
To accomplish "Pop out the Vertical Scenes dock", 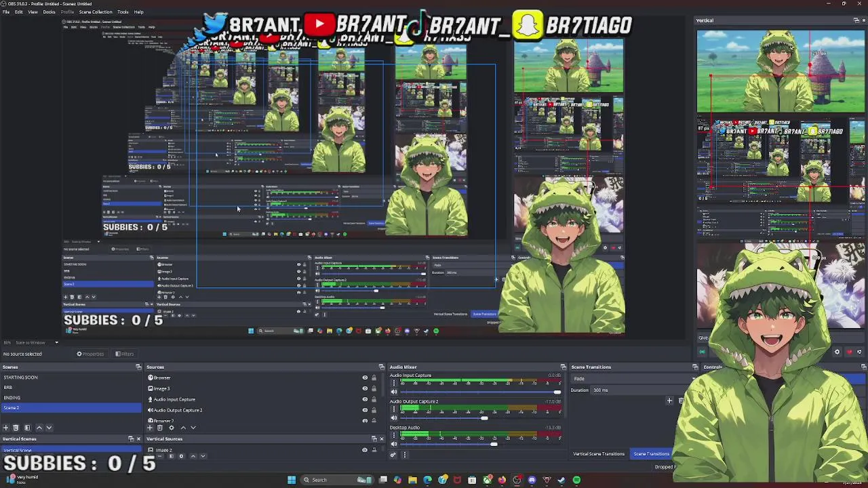I will [x=131, y=439].
